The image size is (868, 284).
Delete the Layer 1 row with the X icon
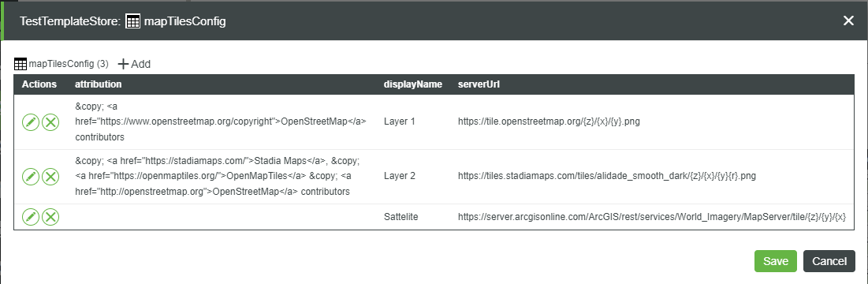(x=50, y=122)
